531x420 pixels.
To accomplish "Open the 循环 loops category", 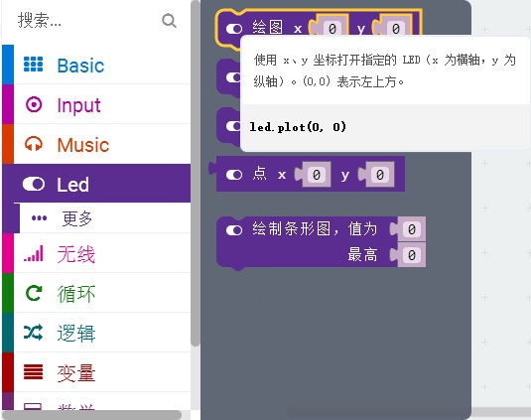I will [96, 293].
